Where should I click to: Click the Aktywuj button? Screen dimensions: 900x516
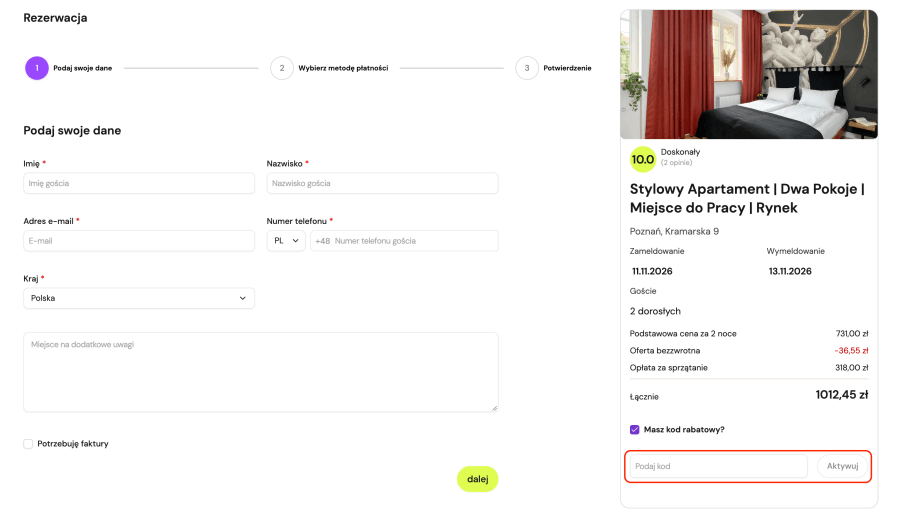(x=843, y=466)
